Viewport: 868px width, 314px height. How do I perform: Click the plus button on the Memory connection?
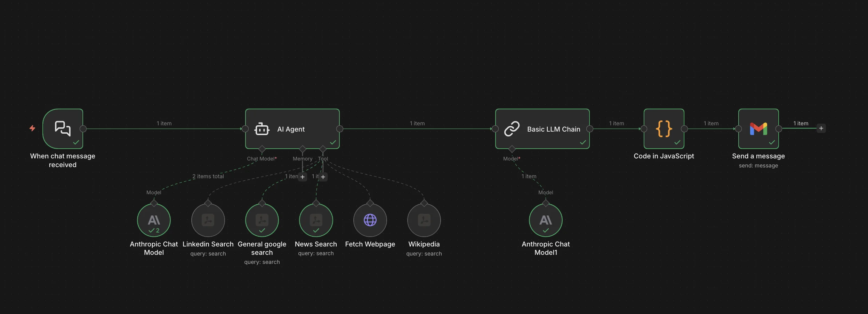[302, 177]
